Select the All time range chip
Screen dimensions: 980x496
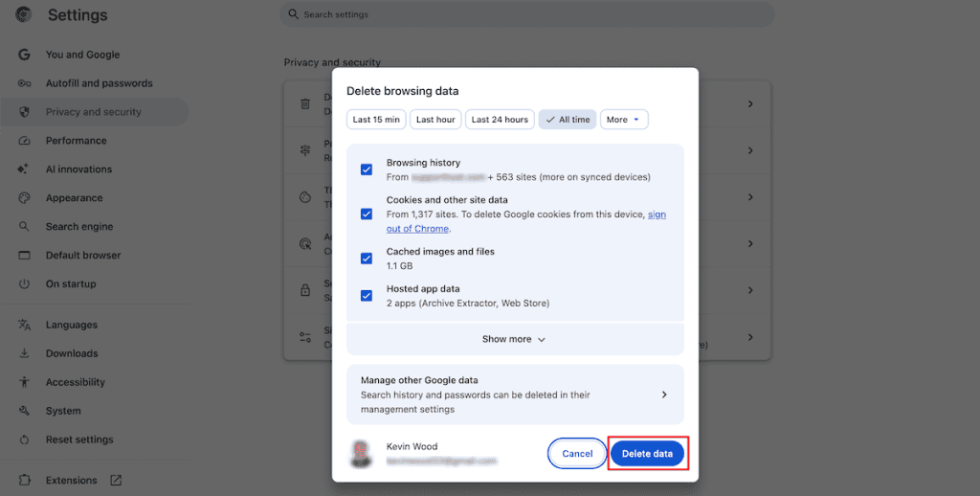568,120
